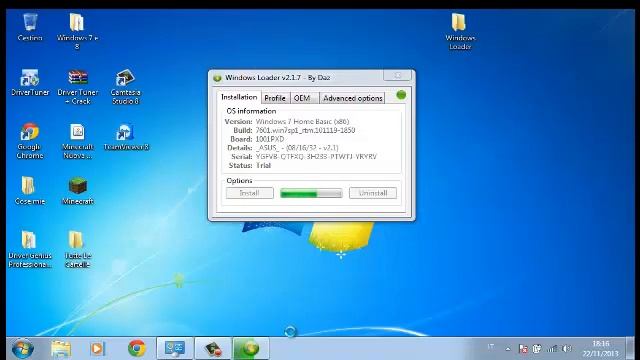The image size is (640, 360).
Task: Select the Google Chrome desktop shortcut
Action: [x=29, y=141]
